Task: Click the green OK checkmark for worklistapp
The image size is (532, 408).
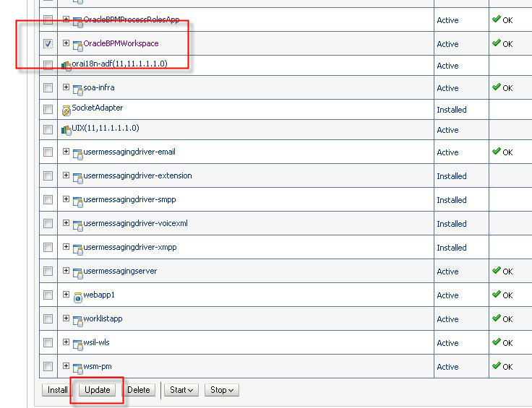Action: tap(497, 318)
